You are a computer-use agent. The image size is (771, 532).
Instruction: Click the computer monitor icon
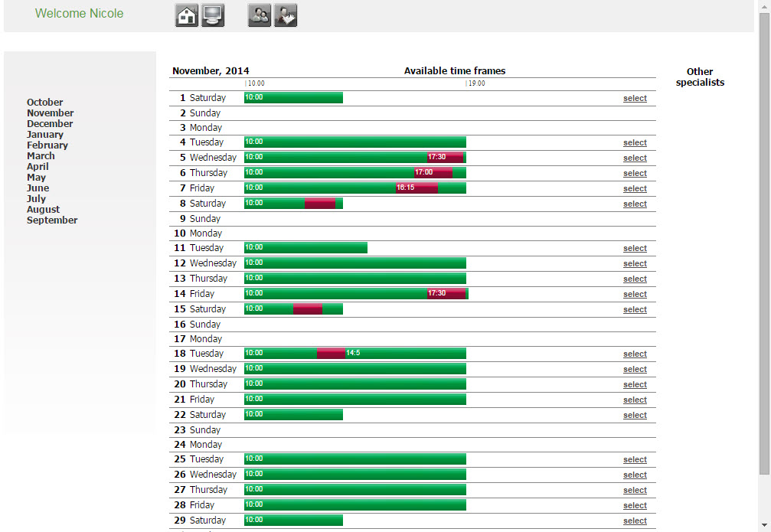213,15
